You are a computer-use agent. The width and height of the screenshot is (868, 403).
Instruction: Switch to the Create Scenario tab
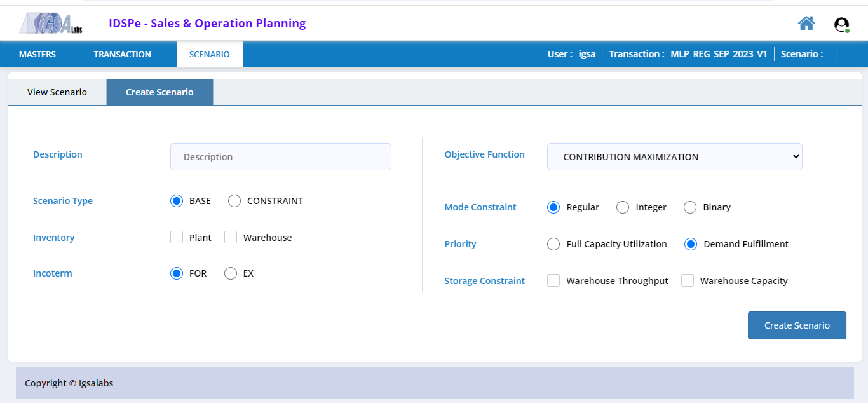pos(159,92)
